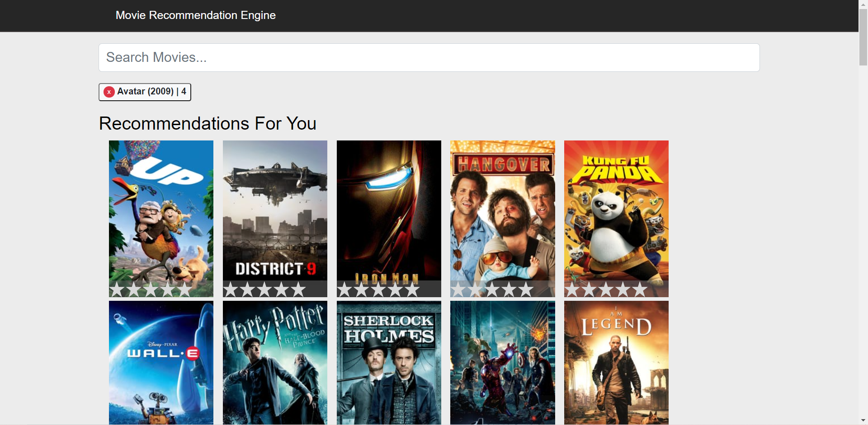The width and height of the screenshot is (868, 425).
Task: Rate Up five stars
Action: [x=185, y=289]
